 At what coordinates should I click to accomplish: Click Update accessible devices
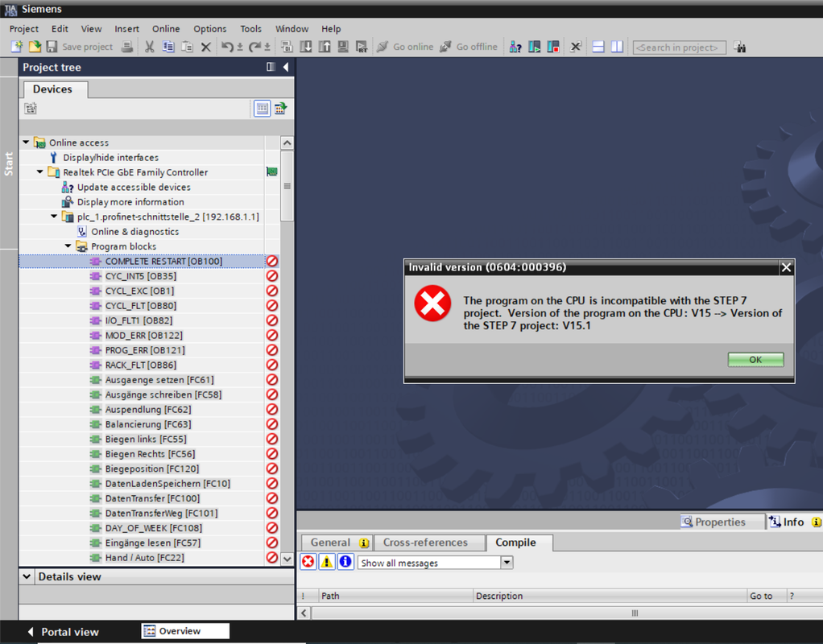pos(134,187)
